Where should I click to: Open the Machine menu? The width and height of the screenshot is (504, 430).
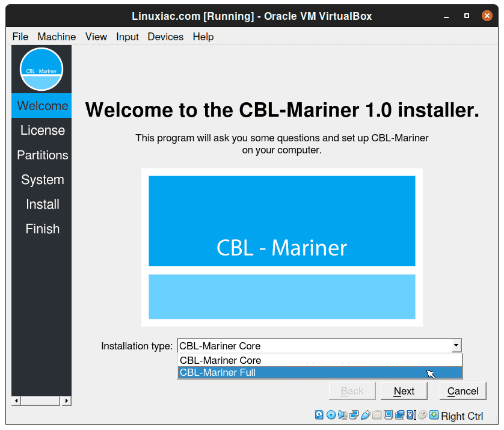[57, 37]
